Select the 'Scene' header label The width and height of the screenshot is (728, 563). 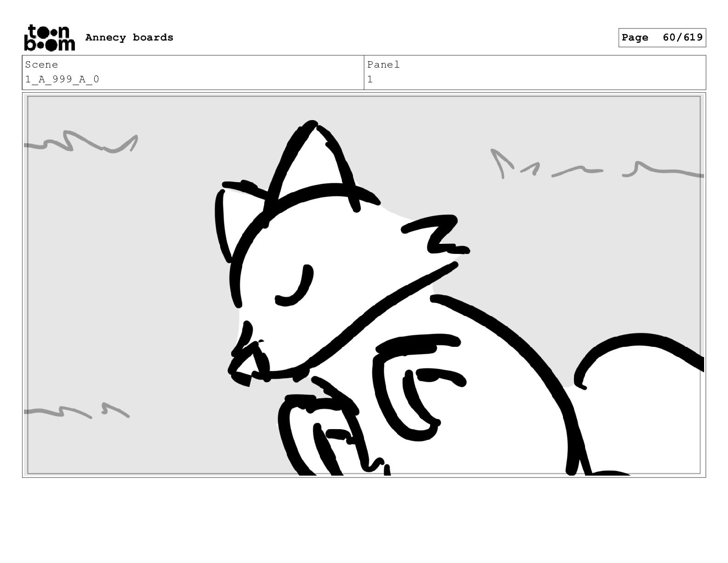point(42,65)
